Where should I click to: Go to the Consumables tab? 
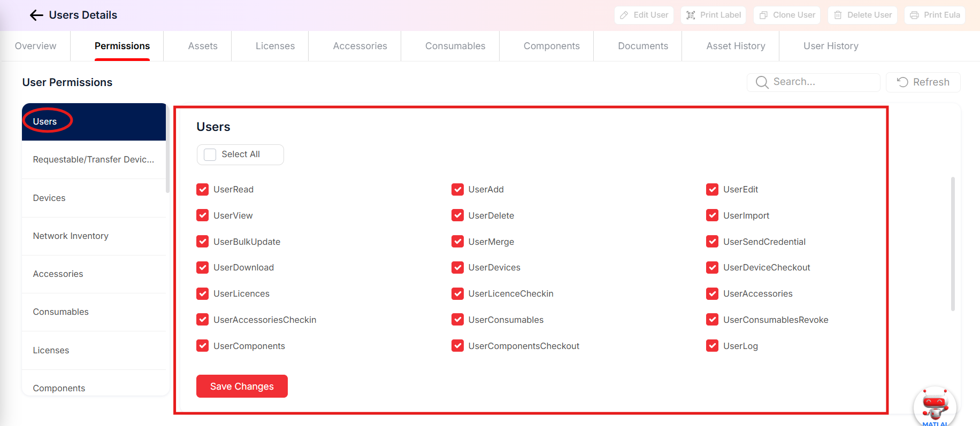455,46
